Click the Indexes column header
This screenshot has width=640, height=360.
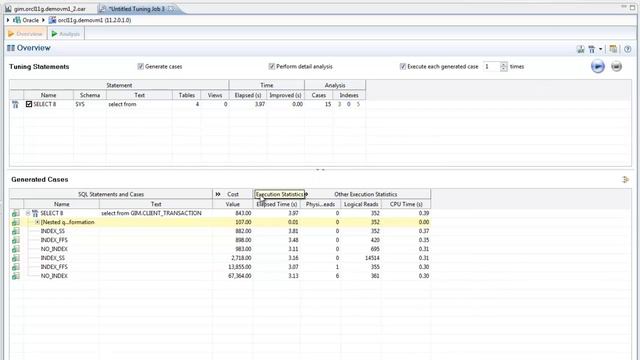(x=349, y=95)
